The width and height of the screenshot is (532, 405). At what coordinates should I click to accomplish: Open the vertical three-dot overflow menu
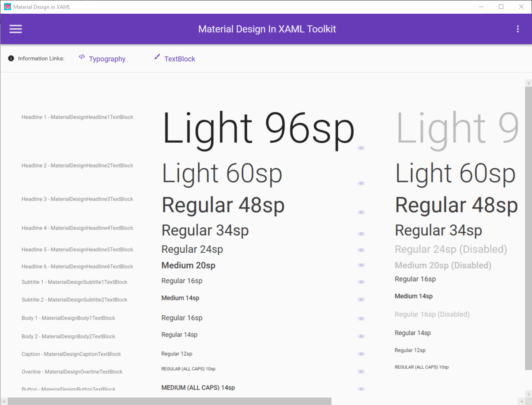coord(518,29)
